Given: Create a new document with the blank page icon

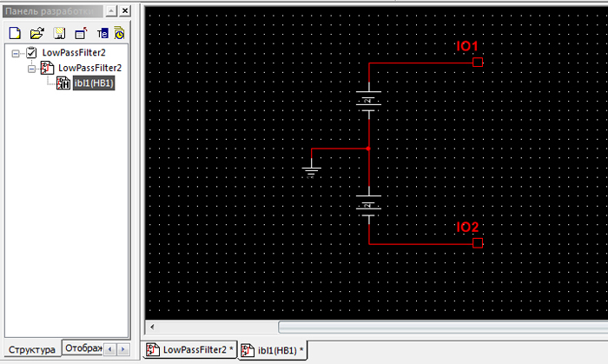Looking at the screenshot, I should (15, 33).
